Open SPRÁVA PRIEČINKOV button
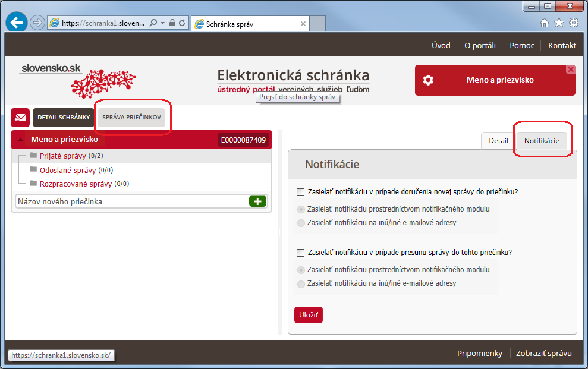The width and height of the screenshot is (588, 369). click(131, 118)
